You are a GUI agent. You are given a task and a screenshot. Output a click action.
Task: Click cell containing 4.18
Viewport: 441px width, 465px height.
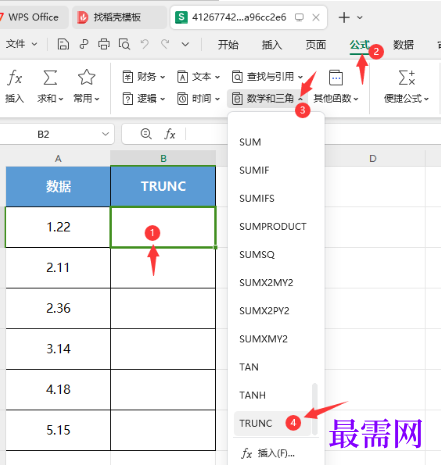tap(58, 390)
